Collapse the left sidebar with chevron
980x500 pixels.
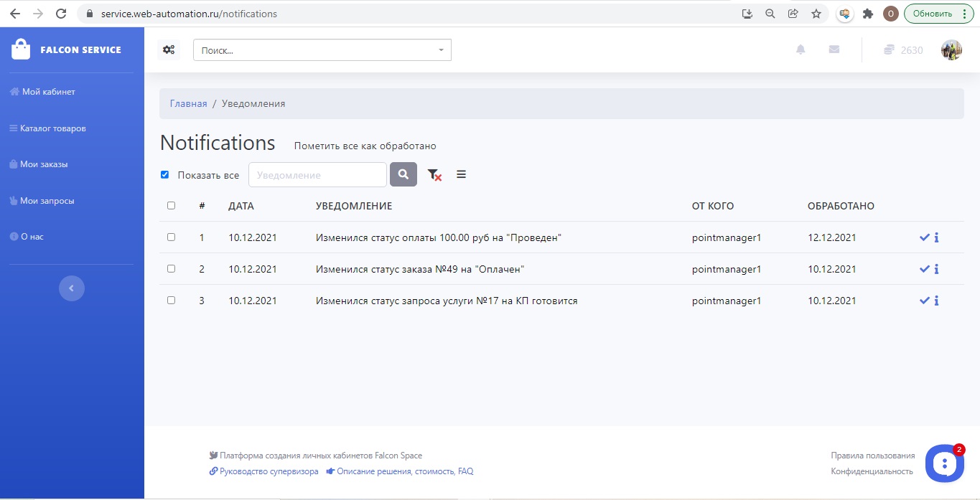point(71,288)
